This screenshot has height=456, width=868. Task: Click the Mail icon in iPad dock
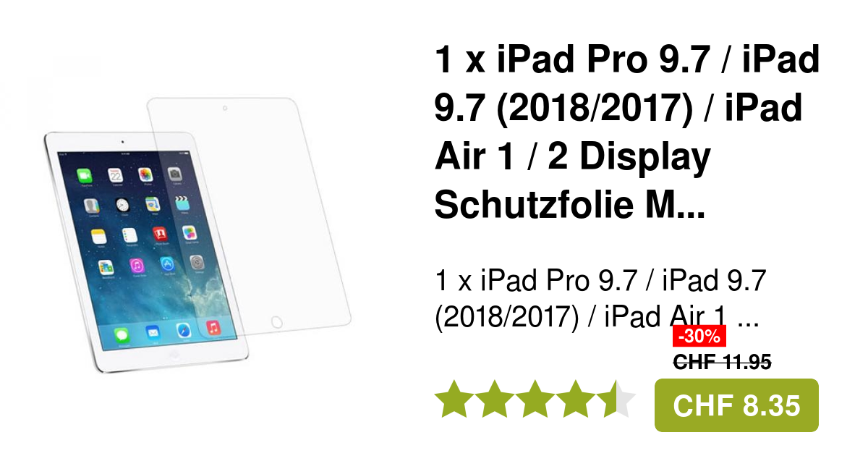pos(153,332)
